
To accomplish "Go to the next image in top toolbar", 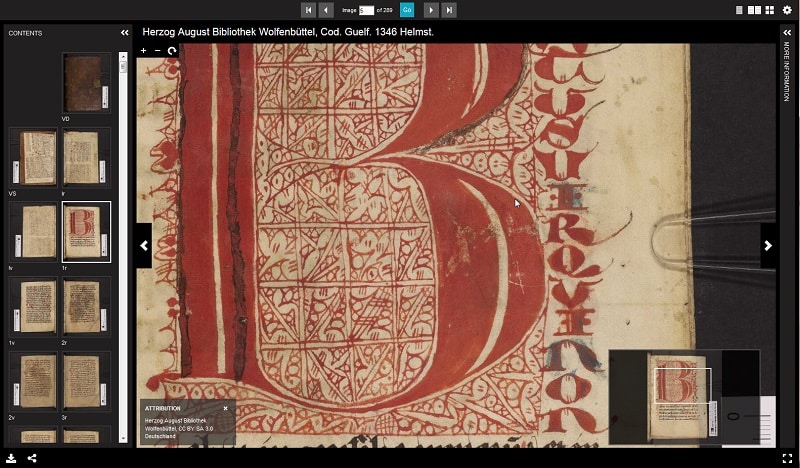I will pyautogui.click(x=431, y=10).
